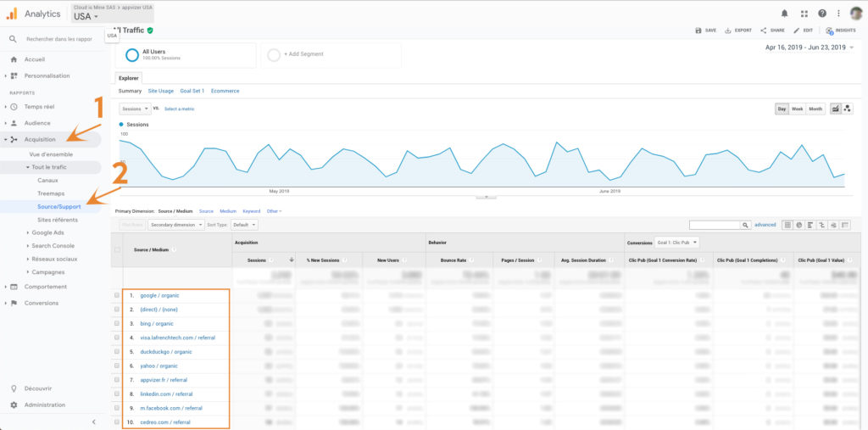Screen dimensions: 868x430
Task: Select the data table view icon
Action: (787, 225)
